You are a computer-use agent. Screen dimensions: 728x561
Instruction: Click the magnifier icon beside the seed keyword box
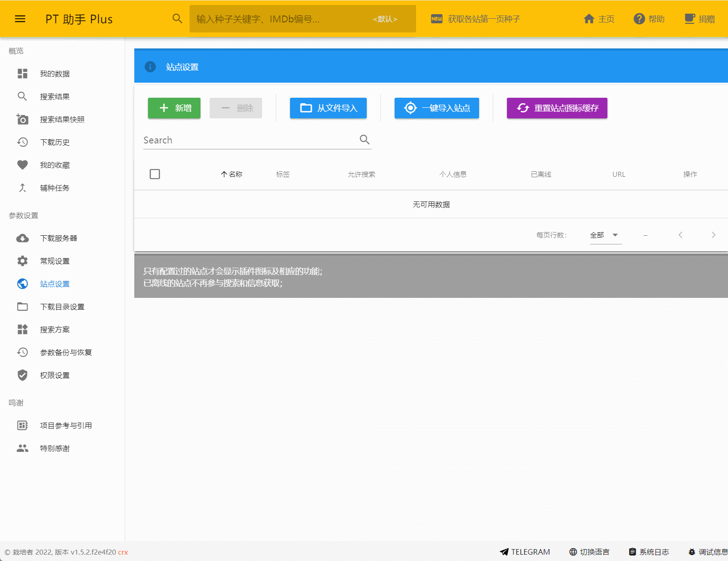(177, 19)
